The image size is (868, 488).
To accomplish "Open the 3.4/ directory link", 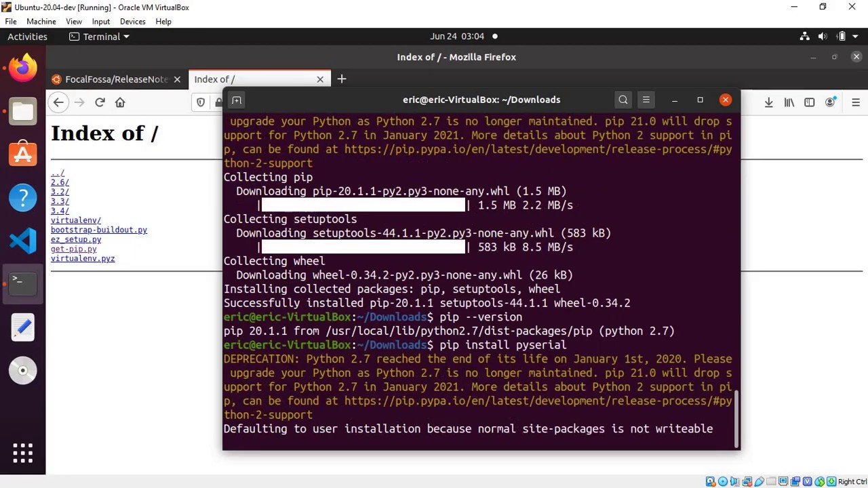I will [60, 211].
